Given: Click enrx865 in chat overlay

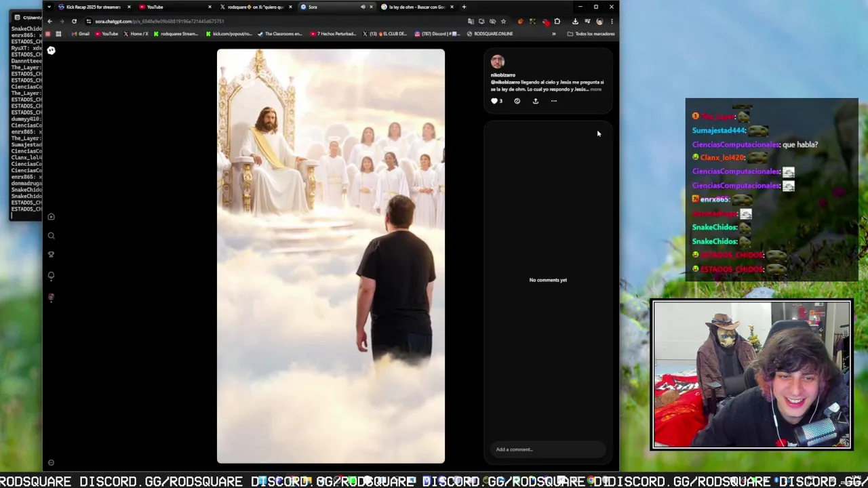Looking at the screenshot, I should (715, 199).
